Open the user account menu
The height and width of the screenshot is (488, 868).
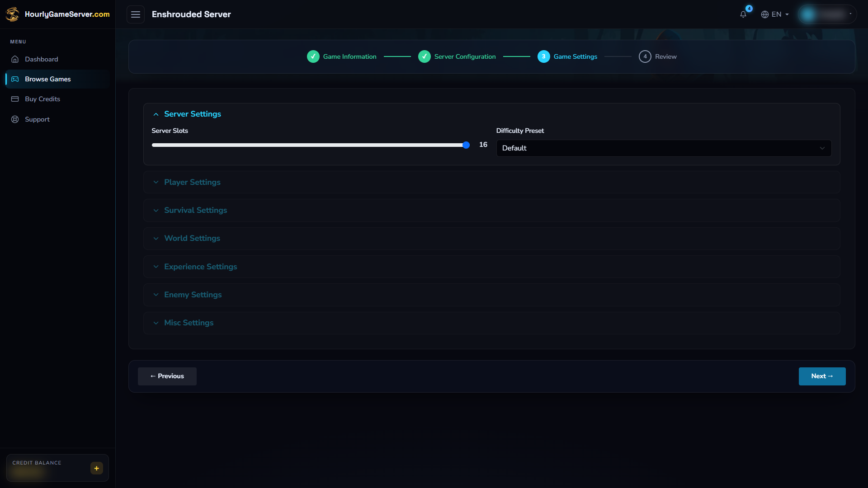tap(827, 14)
